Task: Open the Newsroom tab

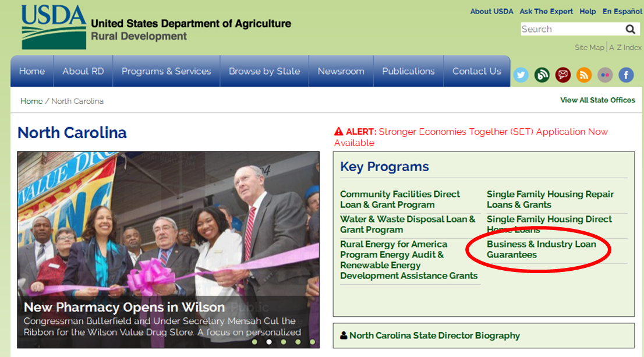Action: coord(341,71)
